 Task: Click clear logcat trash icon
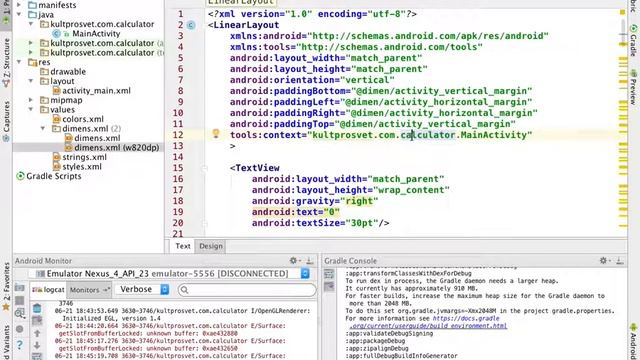point(37,307)
